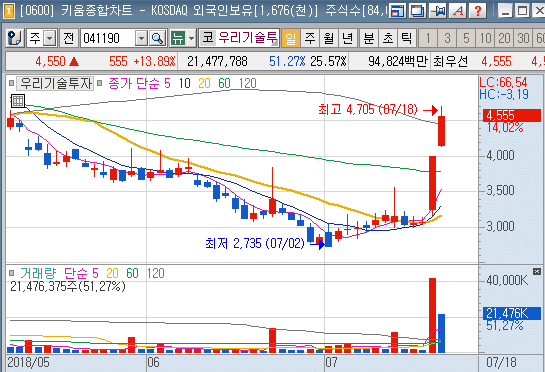The width and height of the screenshot is (545, 372).
Task: Click the stock name field 우리기술투
Action: pos(248,38)
